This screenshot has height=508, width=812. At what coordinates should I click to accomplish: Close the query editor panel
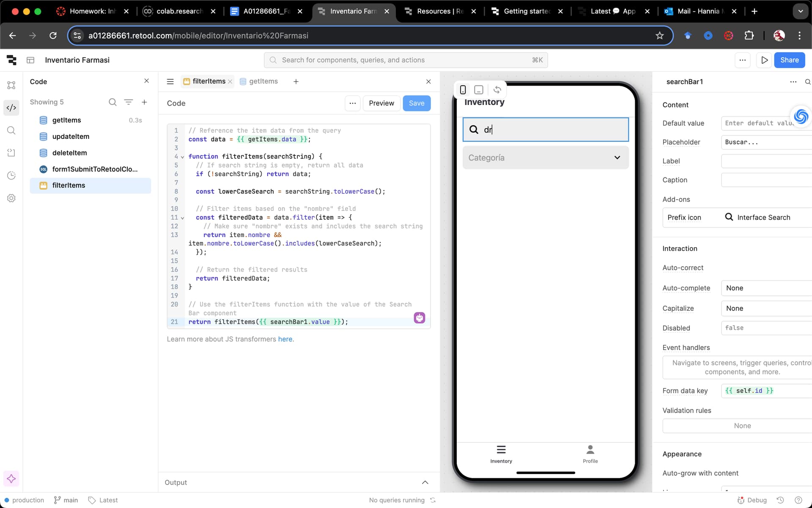428,82
